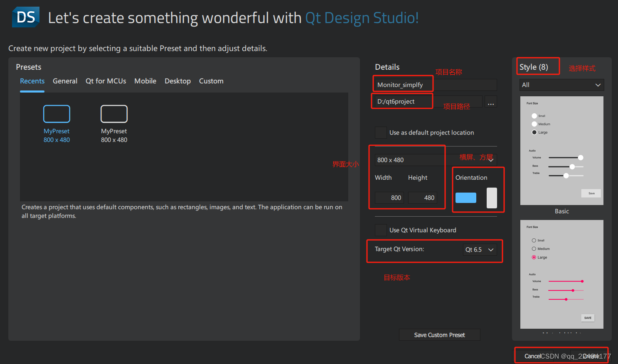Select the Basic style thumbnail
618x364 pixels.
tap(562, 151)
